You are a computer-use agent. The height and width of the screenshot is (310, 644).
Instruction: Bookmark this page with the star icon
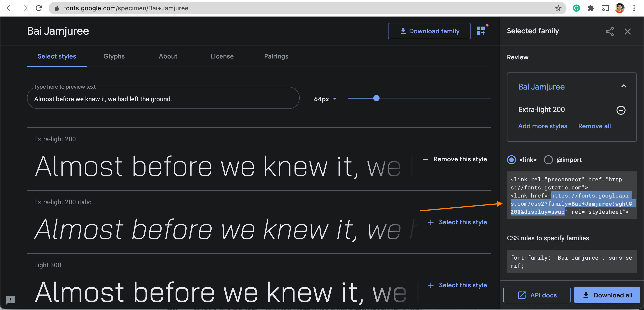(558, 8)
